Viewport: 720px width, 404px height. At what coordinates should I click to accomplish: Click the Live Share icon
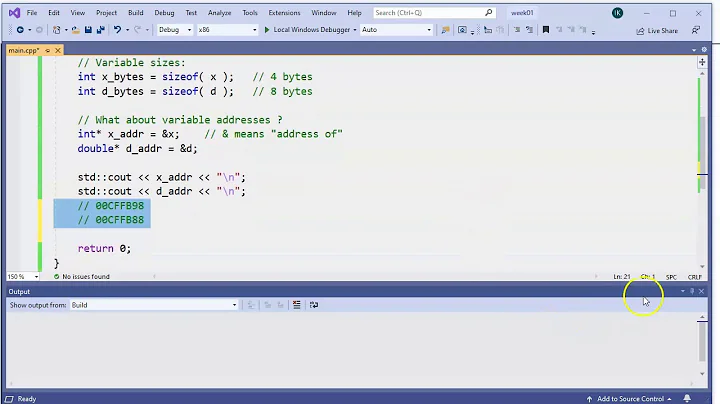pos(657,31)
